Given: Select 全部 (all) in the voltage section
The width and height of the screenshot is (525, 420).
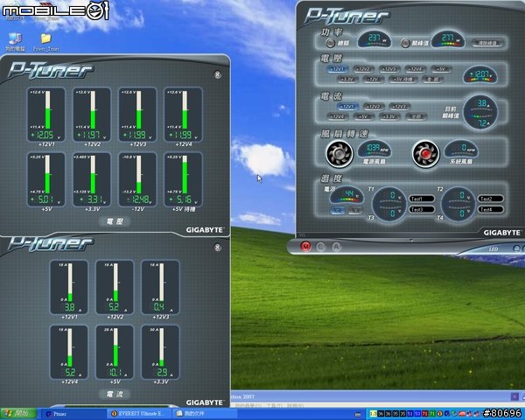Looking at the screenshot, I should (x=432, y=80).
